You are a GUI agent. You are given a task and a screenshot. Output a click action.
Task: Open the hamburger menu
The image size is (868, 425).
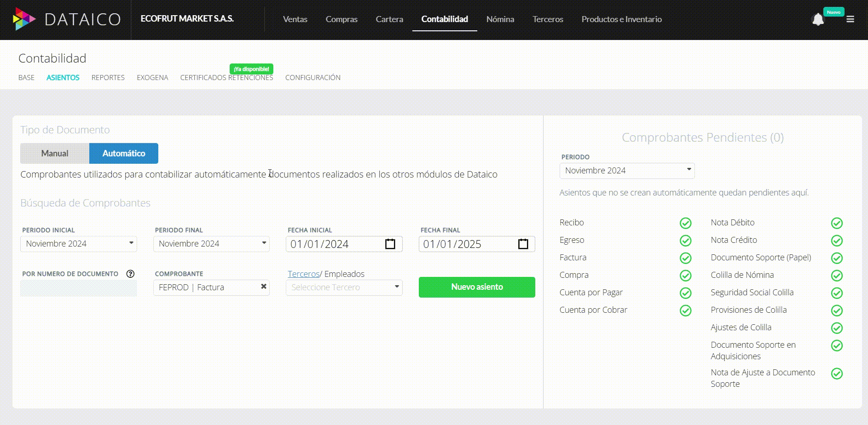point(850,19)
